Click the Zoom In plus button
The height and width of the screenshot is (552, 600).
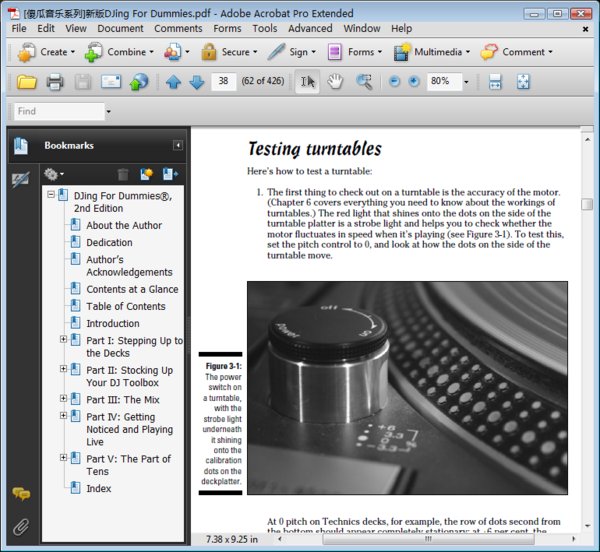(414, 81)
